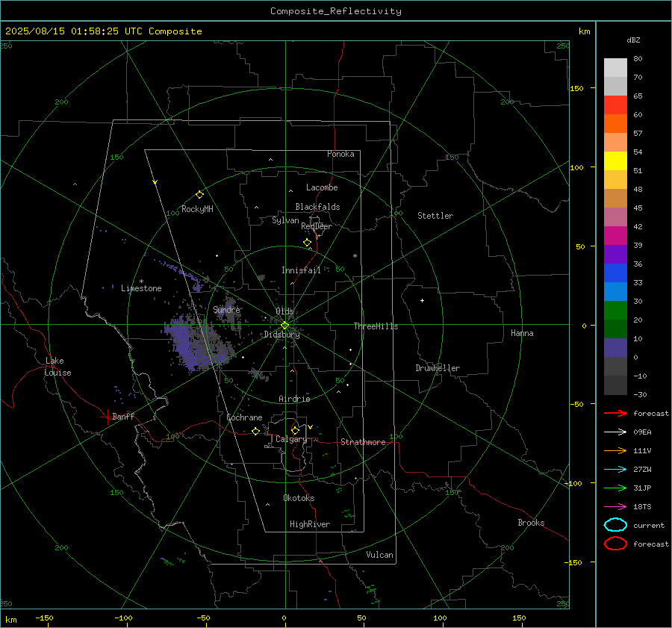
Task: Click the Sundre town label
Action: [226, 309]
